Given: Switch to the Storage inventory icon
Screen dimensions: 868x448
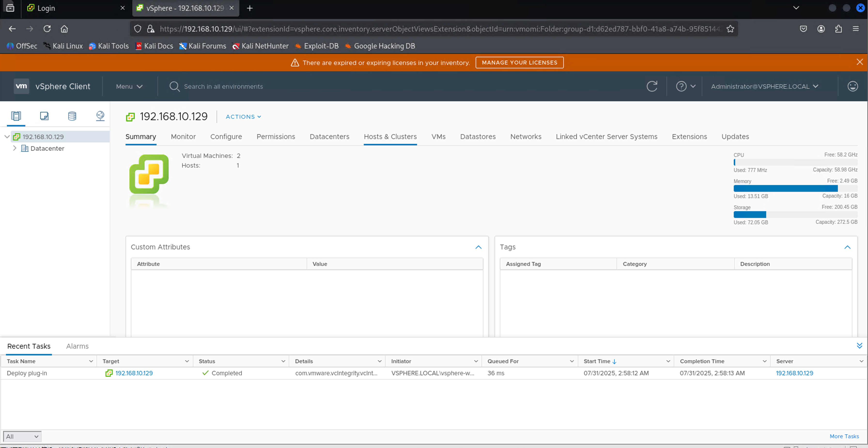Looking at the screenshot, I should coord(72,116).
